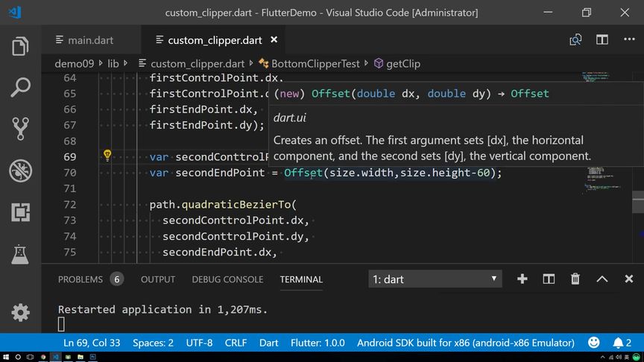
Task: Click the editor vertical scrollbar
Action: click(638, 201)
